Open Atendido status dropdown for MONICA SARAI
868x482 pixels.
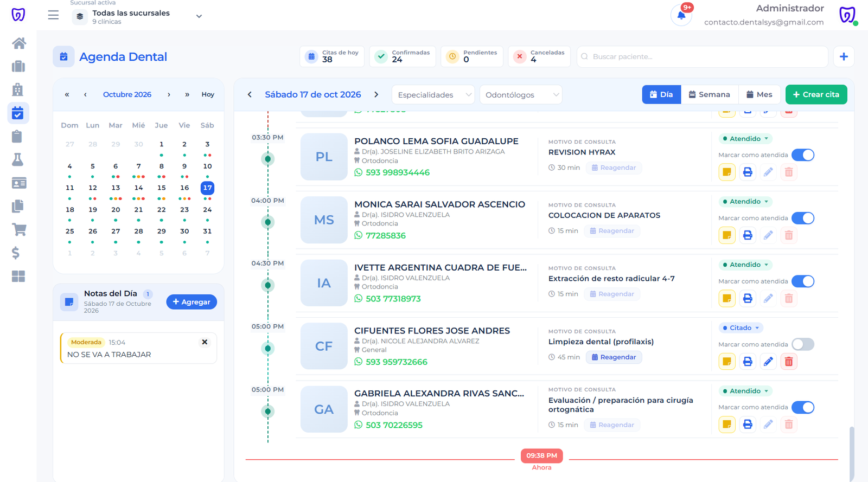[745, 202]
